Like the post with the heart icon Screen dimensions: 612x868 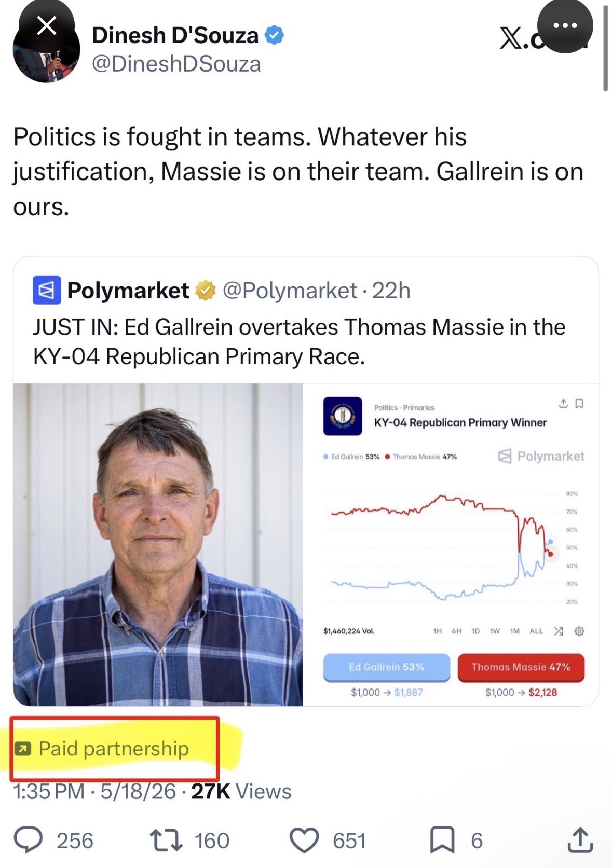[304, 840]
